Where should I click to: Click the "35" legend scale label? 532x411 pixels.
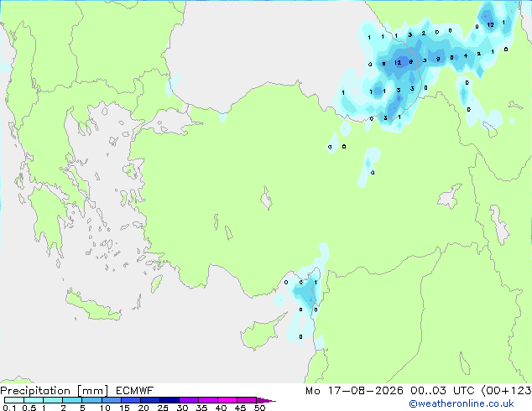pos(201,408)
